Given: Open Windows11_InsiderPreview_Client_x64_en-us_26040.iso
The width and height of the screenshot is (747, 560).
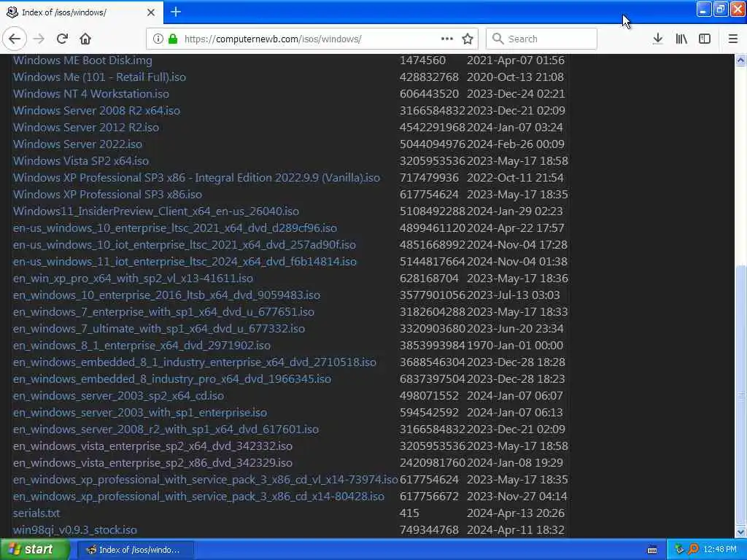Looking at the screenshot, I should [156, 211].
